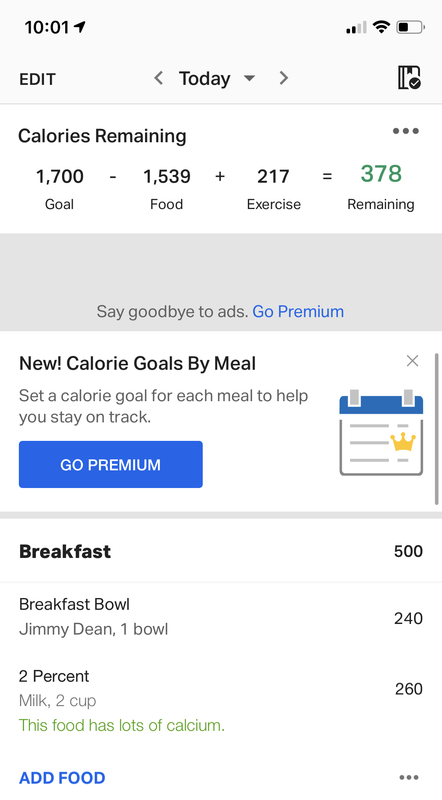Open the diary complete book icon
442x800 pixels.
click(x=409, y=78)
